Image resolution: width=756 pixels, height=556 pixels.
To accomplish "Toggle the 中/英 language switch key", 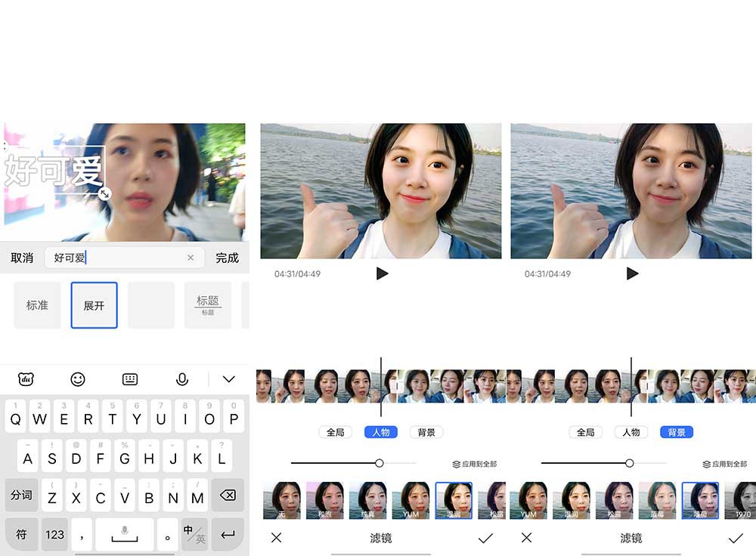I will 194,534.
